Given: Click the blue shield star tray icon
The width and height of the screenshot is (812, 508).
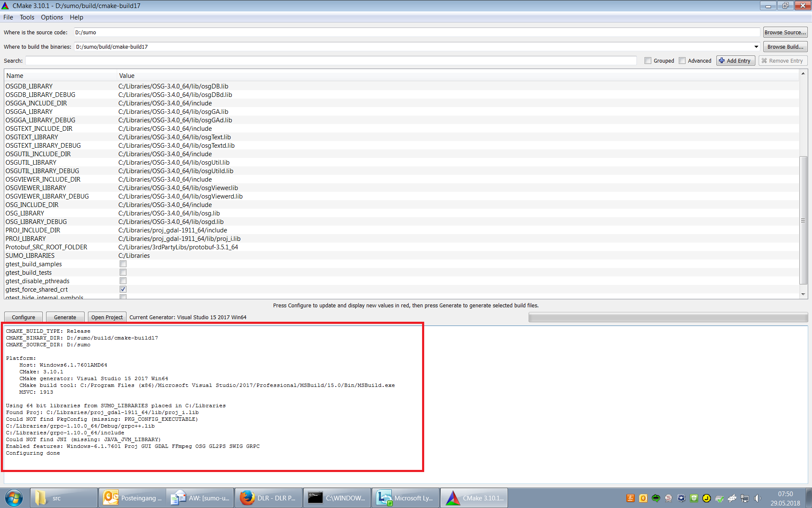Looking at the screenshot, I should click(681, 498).
